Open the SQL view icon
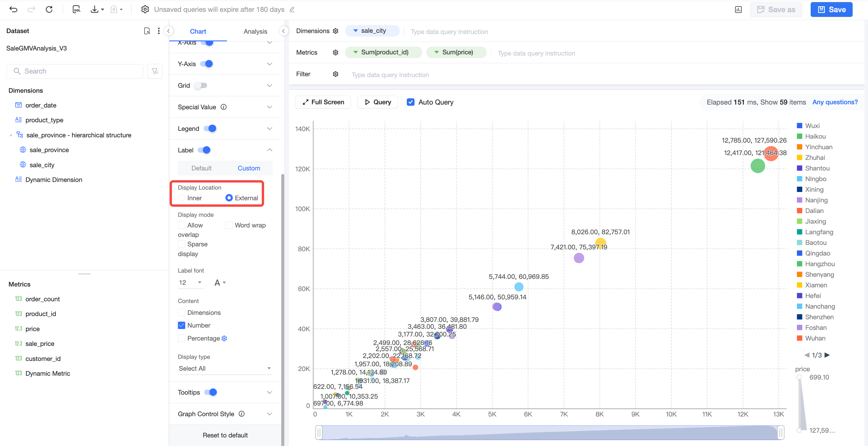 pyautogui.click(x=77, y=9)
